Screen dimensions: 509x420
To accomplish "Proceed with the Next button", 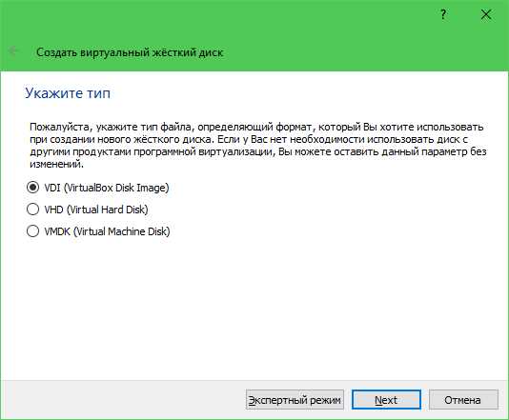I will (386, 400).
